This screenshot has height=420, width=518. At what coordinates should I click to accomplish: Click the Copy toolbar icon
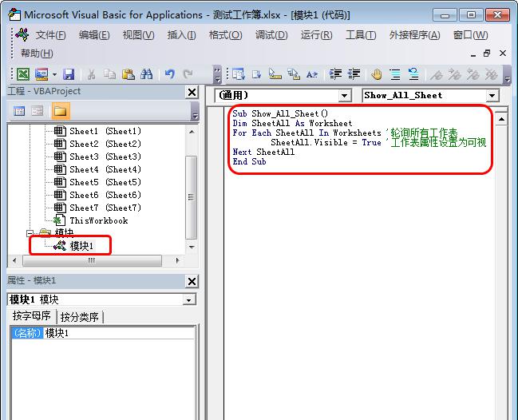pyautogui.click(x=109, y=74)
